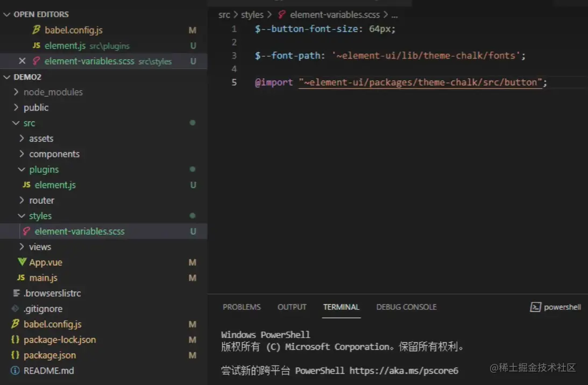Image resolution: width=588 pixels, height=385 pixels.
Task: Click the .browserslistrc file icon
Action: click(16, 293)
